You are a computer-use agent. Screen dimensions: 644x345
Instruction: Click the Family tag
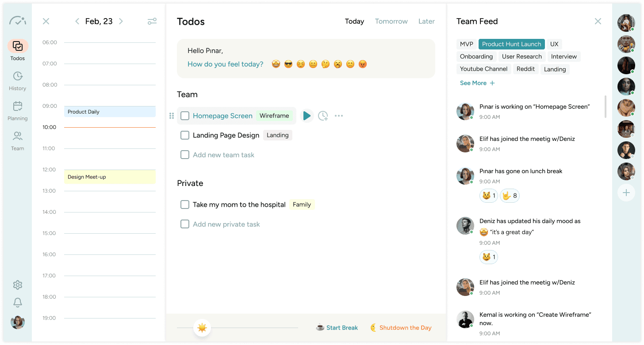tap(302, 205)
